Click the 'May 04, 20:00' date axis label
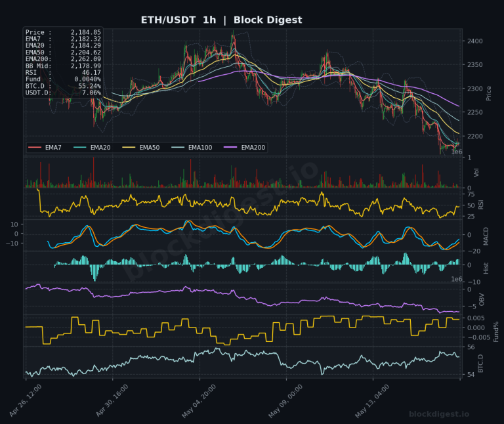 tap(199, 401)
